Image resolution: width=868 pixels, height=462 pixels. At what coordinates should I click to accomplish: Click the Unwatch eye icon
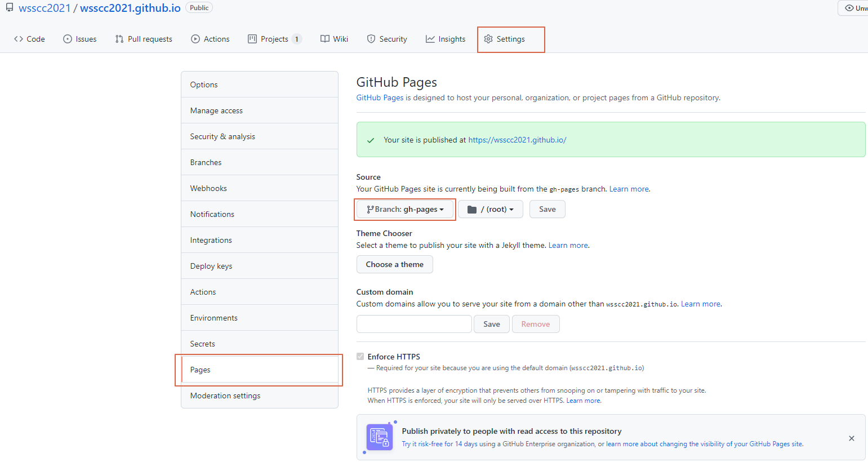coord(851,8)
